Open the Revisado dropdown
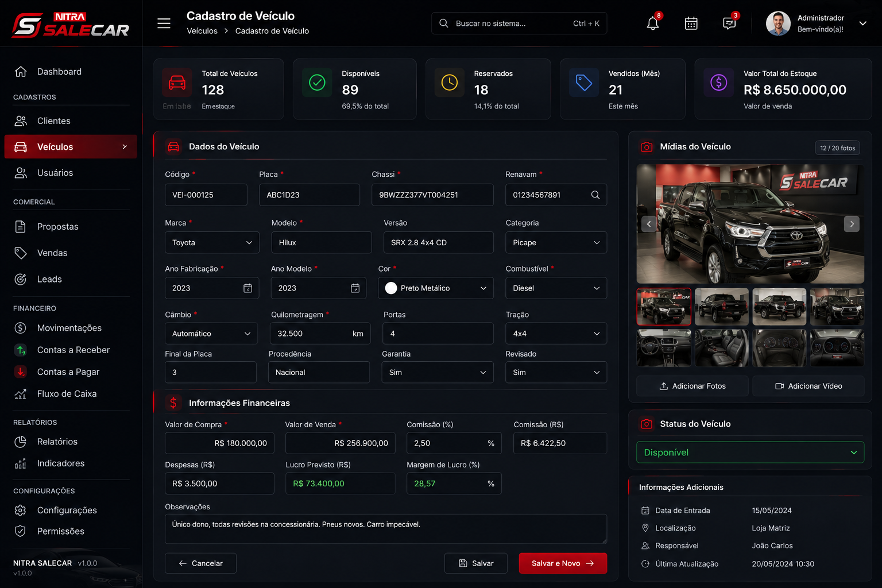882x588 pixels. [x=556, y=372]
